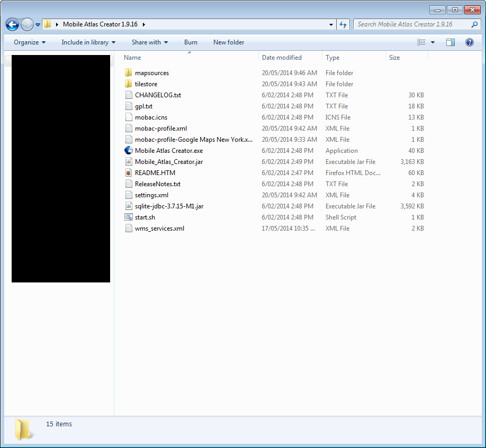Image resolution: width=486 pixels, height=448 pixels.
Task: Select the Mobile Atlas Creator 1.9.16 breadcrumb
Action: coord(100,24)
